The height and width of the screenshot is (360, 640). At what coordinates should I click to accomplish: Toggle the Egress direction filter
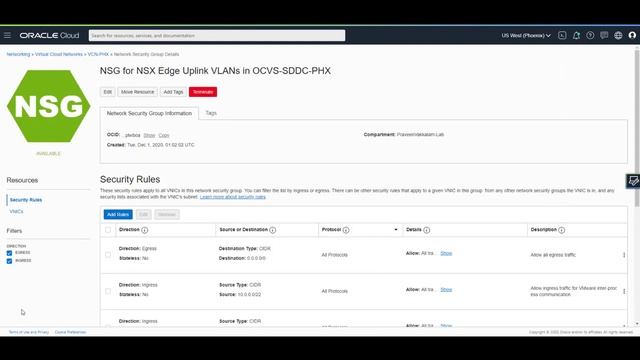pos(9,253)
